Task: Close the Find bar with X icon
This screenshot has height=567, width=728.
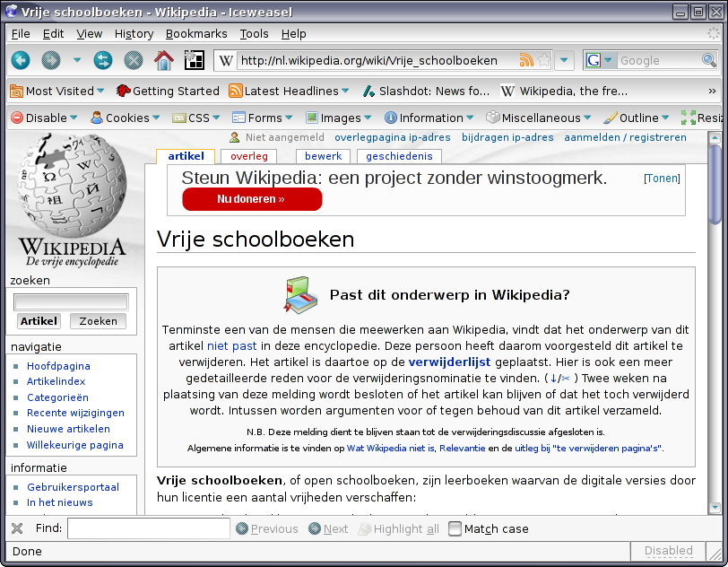Action: (16, 528)
